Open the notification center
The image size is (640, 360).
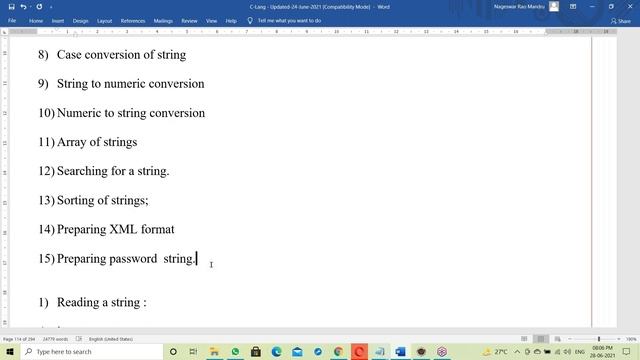pyautogui.click(x=626, y=351)
